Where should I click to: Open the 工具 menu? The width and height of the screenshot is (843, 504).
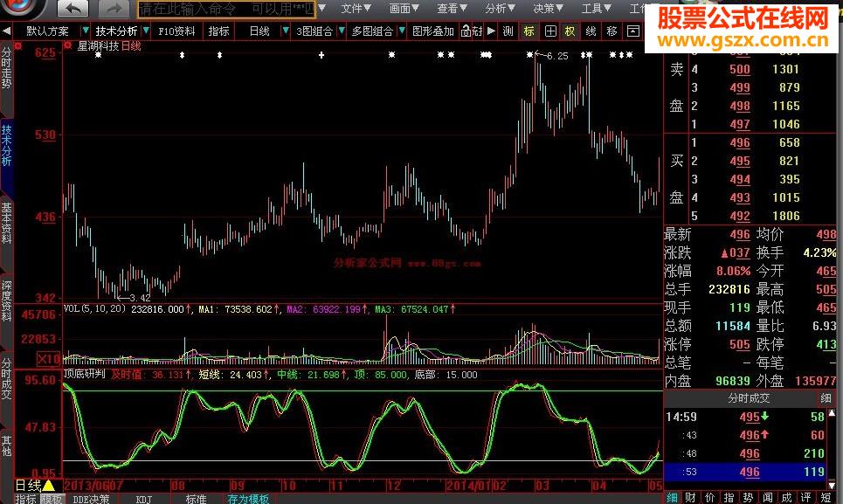pyautogui.click(x=597, y=9)
